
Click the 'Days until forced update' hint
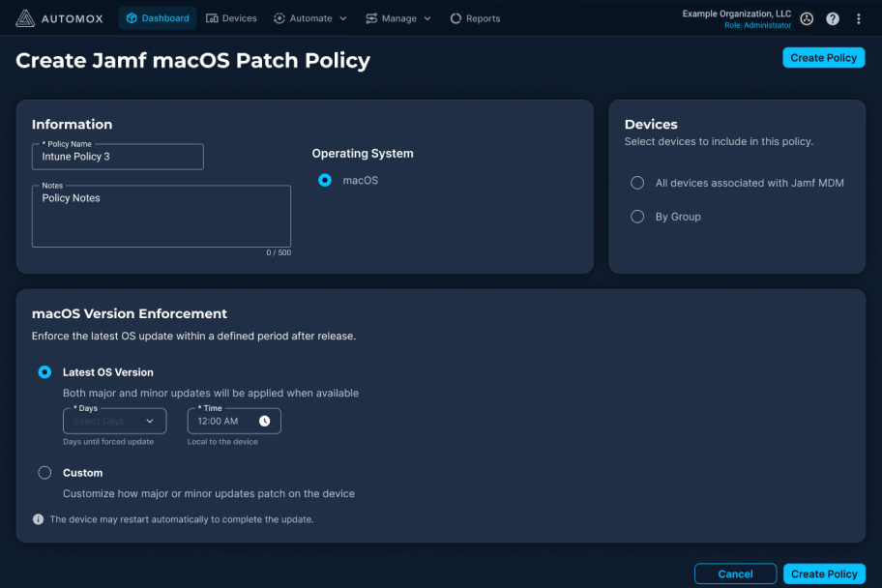pyautogui.click(x=108, y=442)
